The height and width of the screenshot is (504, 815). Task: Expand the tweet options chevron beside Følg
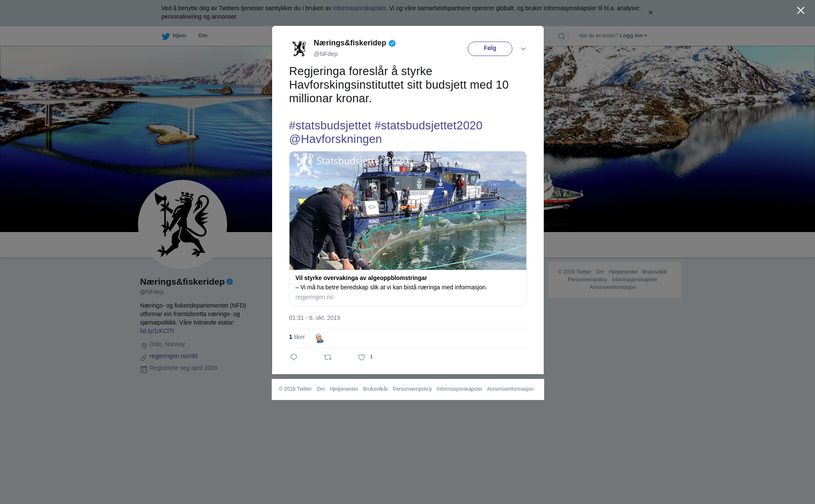tap(523, 49)
